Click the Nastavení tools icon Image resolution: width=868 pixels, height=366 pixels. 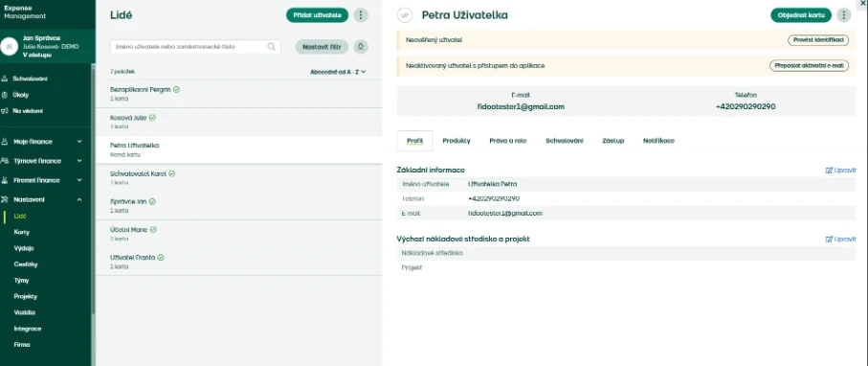5,199
